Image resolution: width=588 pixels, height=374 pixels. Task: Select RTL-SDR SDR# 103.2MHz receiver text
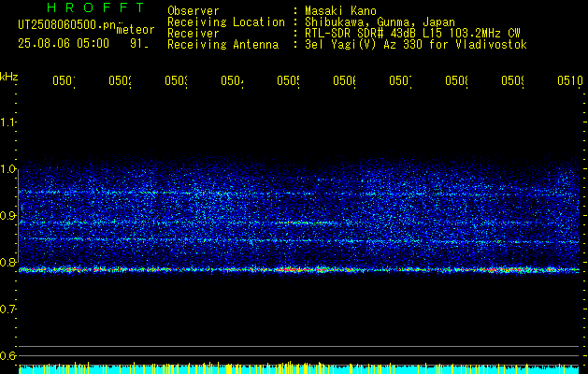click(x=412, y=34)
